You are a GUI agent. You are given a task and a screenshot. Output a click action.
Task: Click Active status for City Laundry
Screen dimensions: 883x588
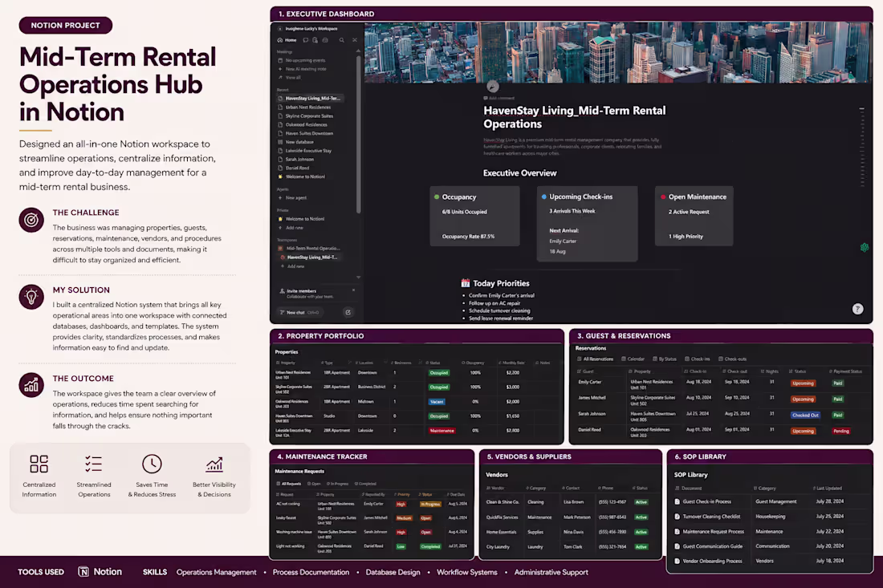[x=641, y=547]
